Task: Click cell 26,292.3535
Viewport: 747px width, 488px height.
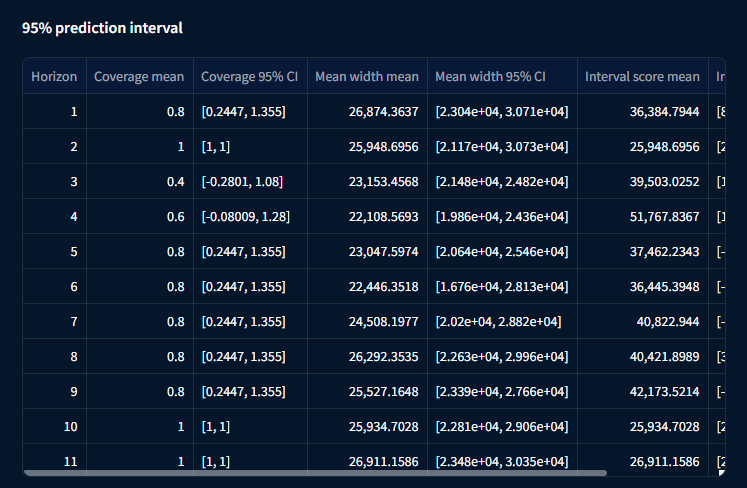Action: pos(367,356)
